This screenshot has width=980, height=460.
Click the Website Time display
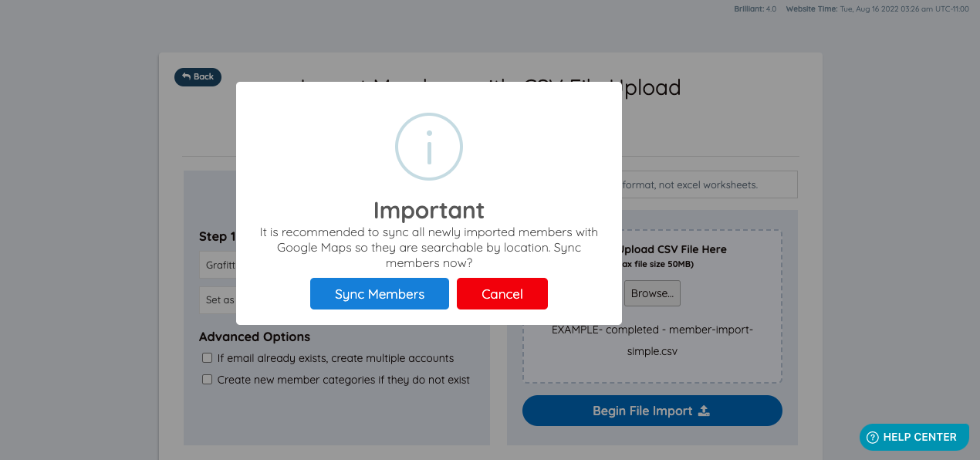pyautogui.click(x=876, y=8)
